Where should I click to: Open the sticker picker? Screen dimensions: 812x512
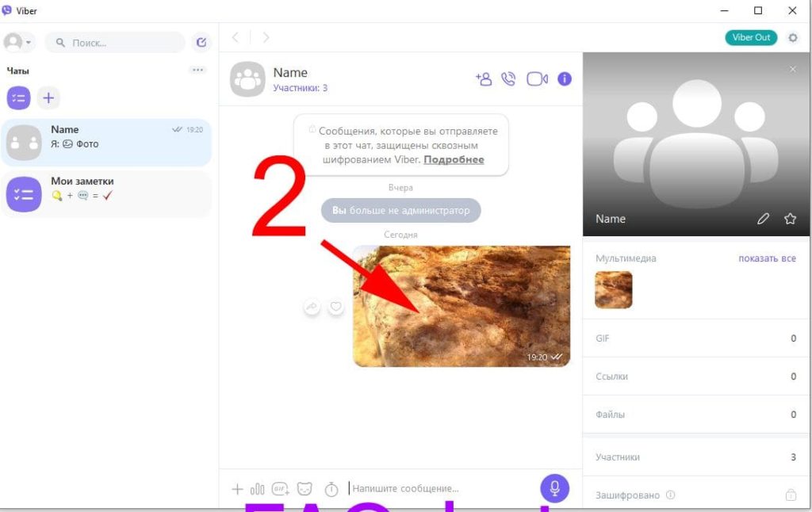click(x=304, y=489)
